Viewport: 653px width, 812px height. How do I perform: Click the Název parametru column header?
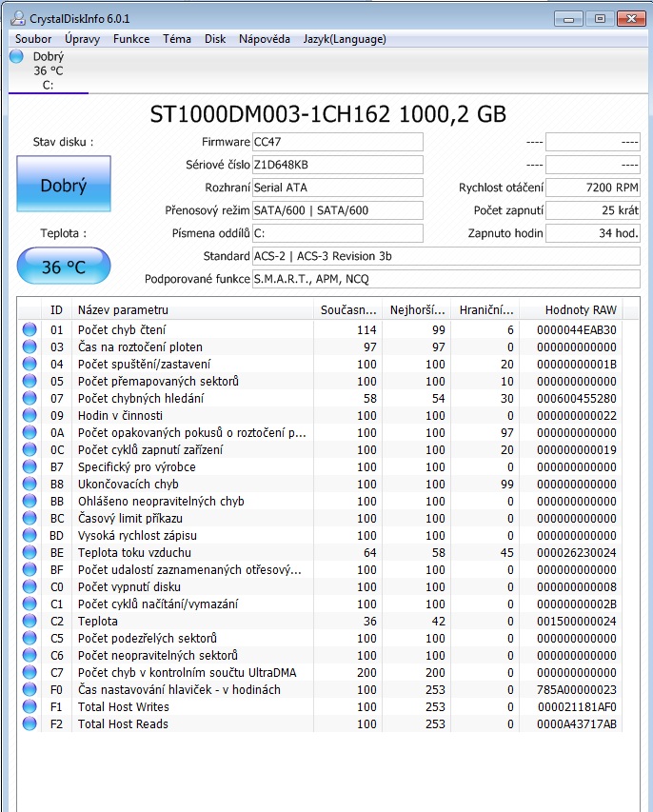pyautogui.click(x=192, y=309)
